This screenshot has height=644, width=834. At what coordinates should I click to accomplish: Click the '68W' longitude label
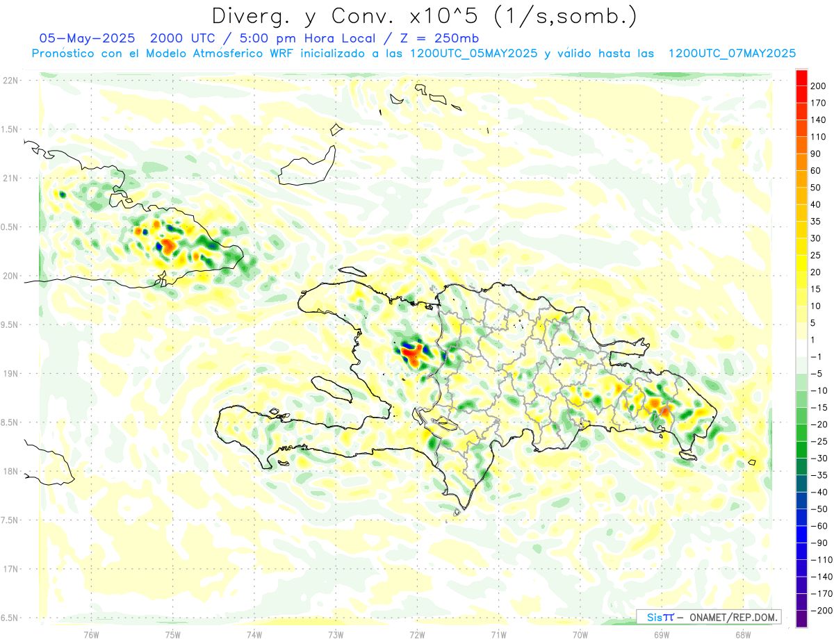(x=743, y=634)
